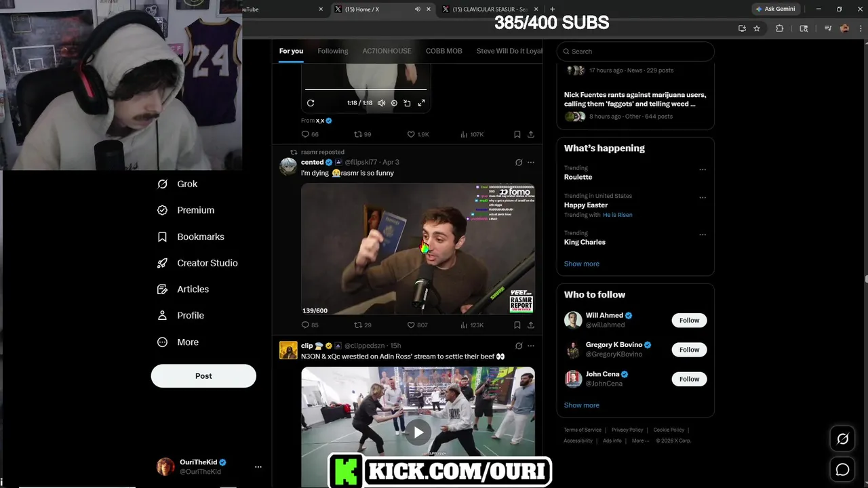Open the Ask Gemini browser button

click(x=775, y=9)
